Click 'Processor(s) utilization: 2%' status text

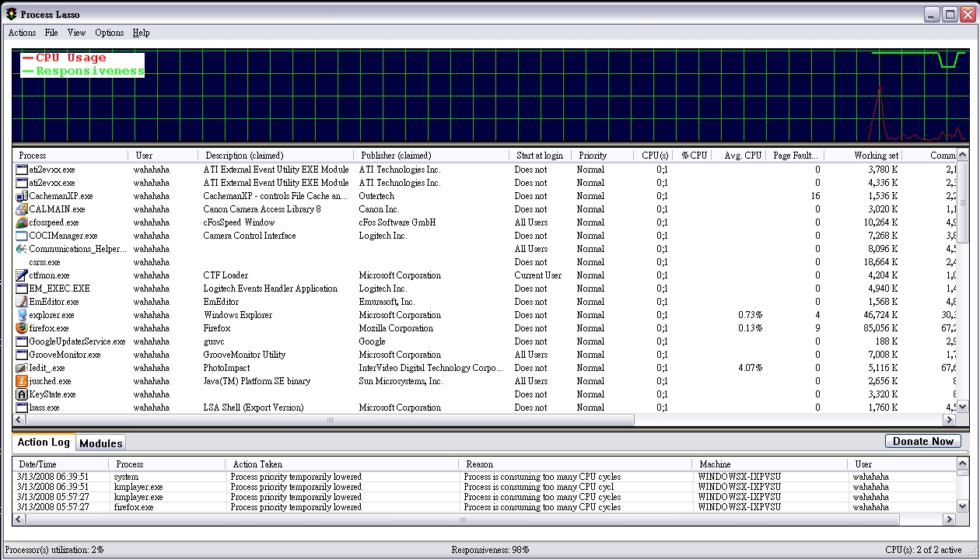[54, 550]
